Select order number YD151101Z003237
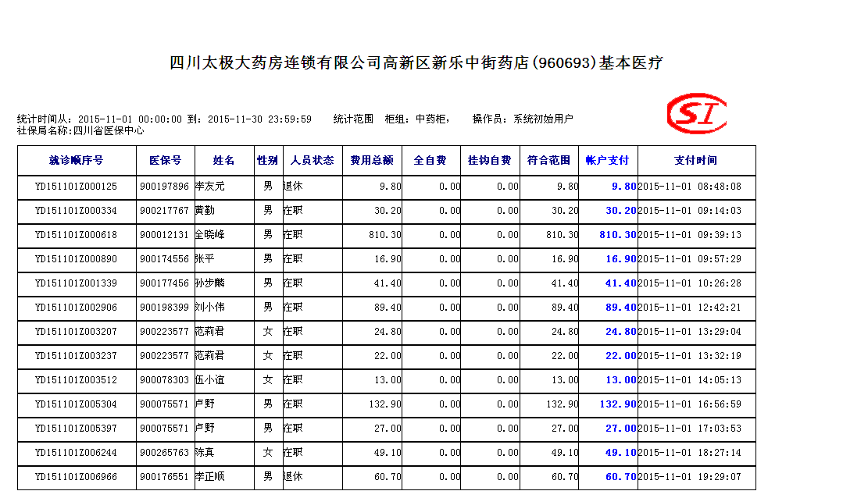Image resolution: width=868 pixels, height=491 pixels. (77, 356)
